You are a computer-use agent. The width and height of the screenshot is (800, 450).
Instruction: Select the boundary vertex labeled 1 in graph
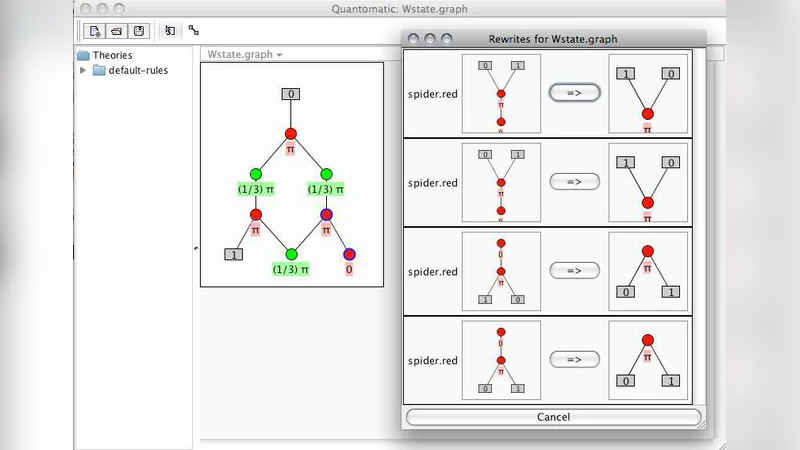tap(233, 254)
